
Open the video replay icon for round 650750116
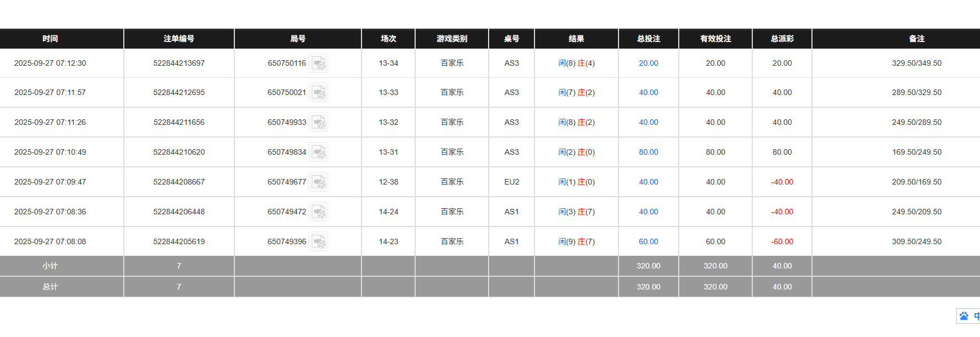click(x=319, y=63)
